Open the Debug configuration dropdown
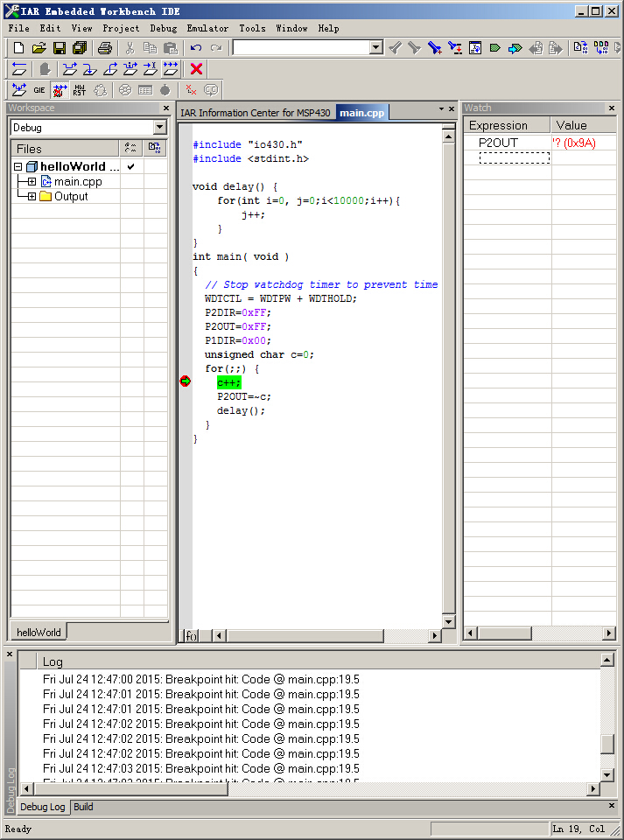Image resolution: width=624 pixels, height=840 pixels. (x=159, y=128)
